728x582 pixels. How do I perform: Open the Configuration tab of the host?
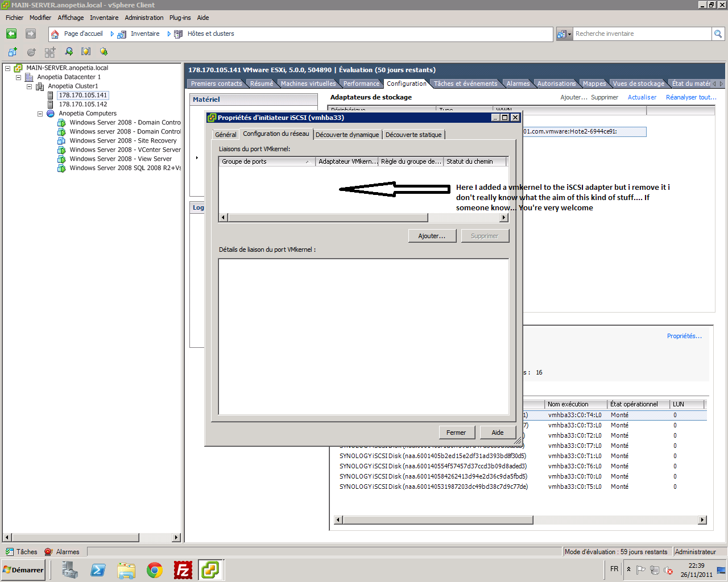coord(407,83)
